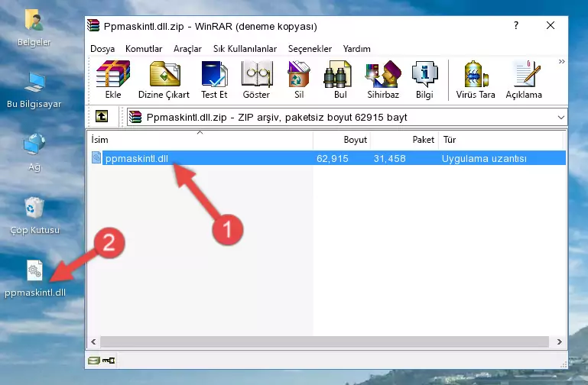Viewport: 588px width, 385px height.
Task: Click the Sil delete icon
Action: pyautogui.click(x=299, y=79)
